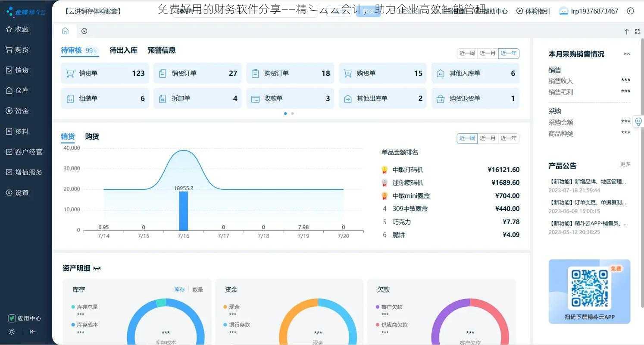Select 近一月 in the sales chart filter
Viewport: 644px width, 345px height.
(x=488, y=138)
